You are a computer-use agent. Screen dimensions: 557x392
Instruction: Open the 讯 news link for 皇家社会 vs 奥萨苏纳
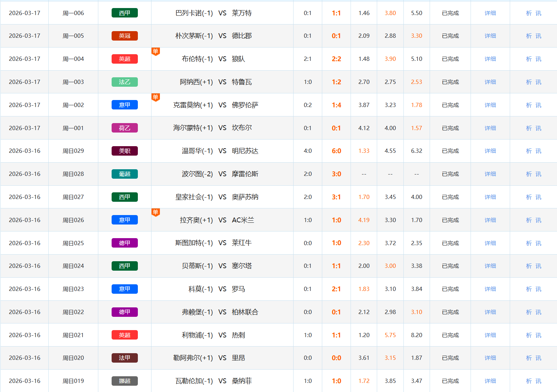[538, 197]
